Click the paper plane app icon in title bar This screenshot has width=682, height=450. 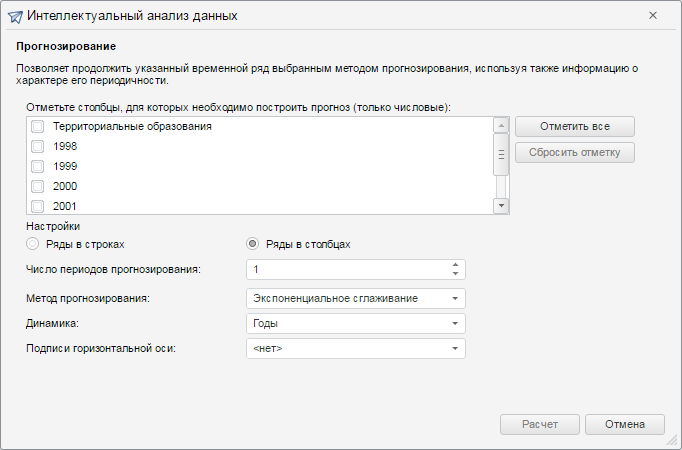[14, 16]
